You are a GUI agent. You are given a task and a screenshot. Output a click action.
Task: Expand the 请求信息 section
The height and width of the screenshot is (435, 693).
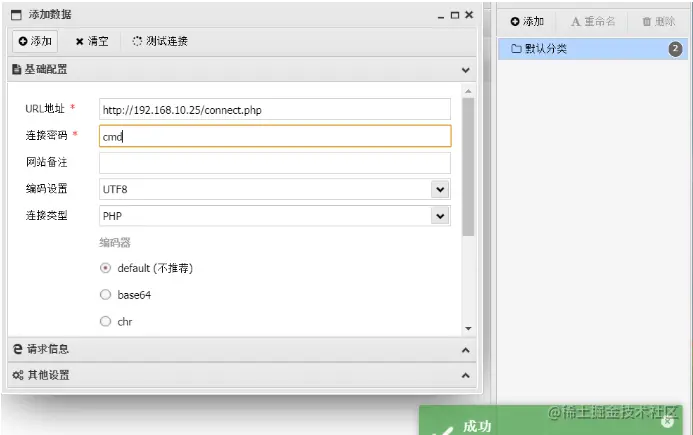[242, 350]
